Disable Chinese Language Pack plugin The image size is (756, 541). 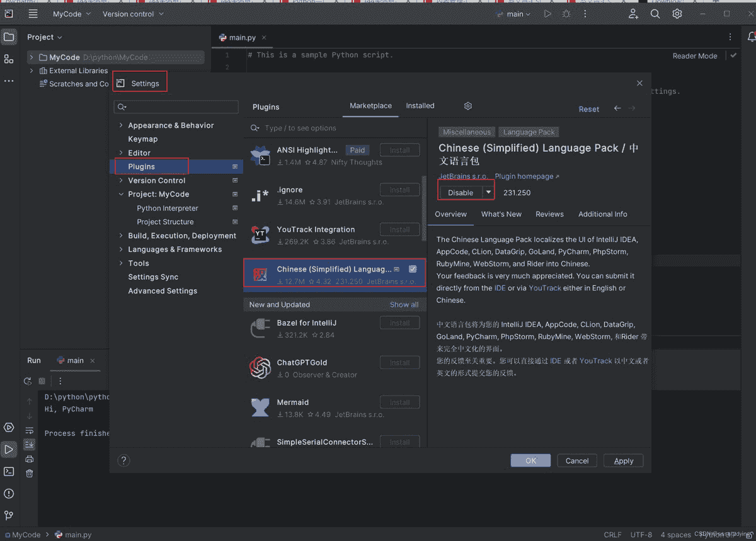pos(461,192)
